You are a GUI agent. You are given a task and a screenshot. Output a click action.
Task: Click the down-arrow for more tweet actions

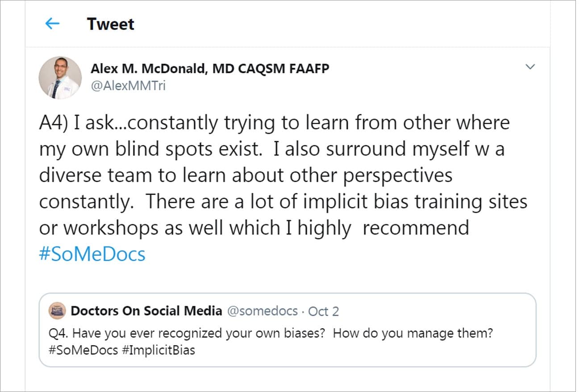click(x=530, y=67)
